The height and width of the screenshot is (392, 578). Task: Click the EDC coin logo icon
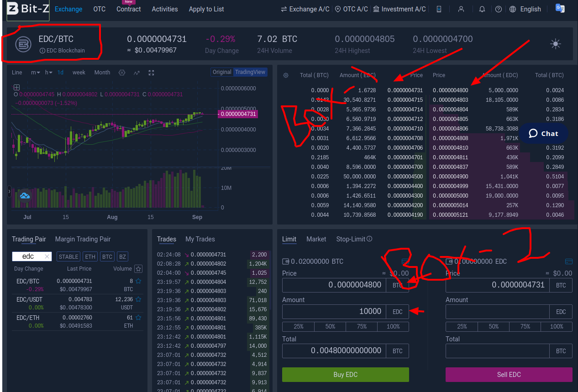point(23,44)
